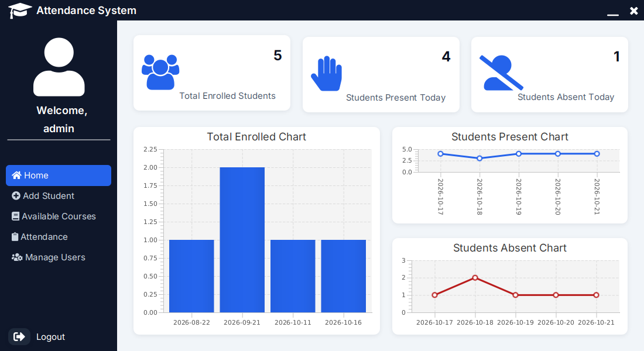Click the 2026-09-21 bar in enrolled chart

coord(242,240)
